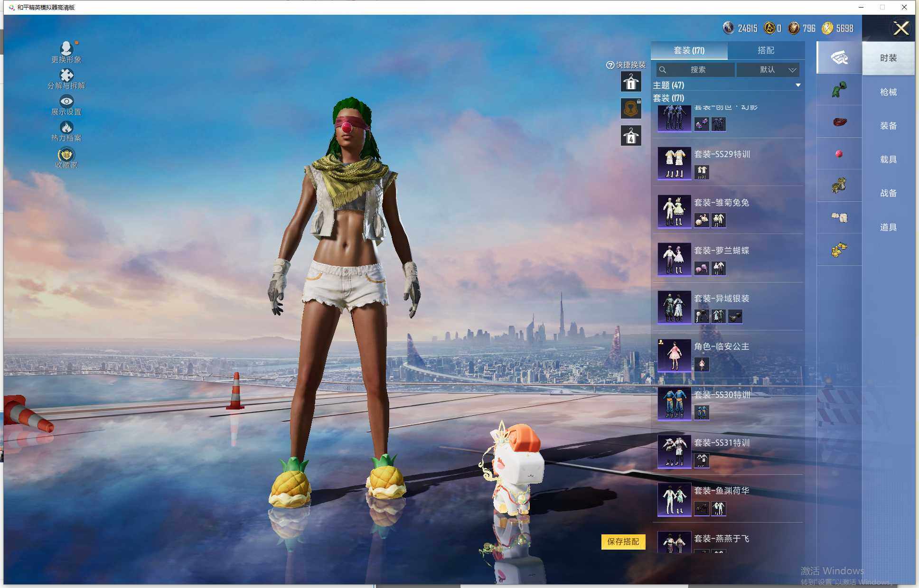Viewport: 919px width, 588px height.
Task: Expand the 主题 (47) section arrow
Action: (x=798, y=85)
